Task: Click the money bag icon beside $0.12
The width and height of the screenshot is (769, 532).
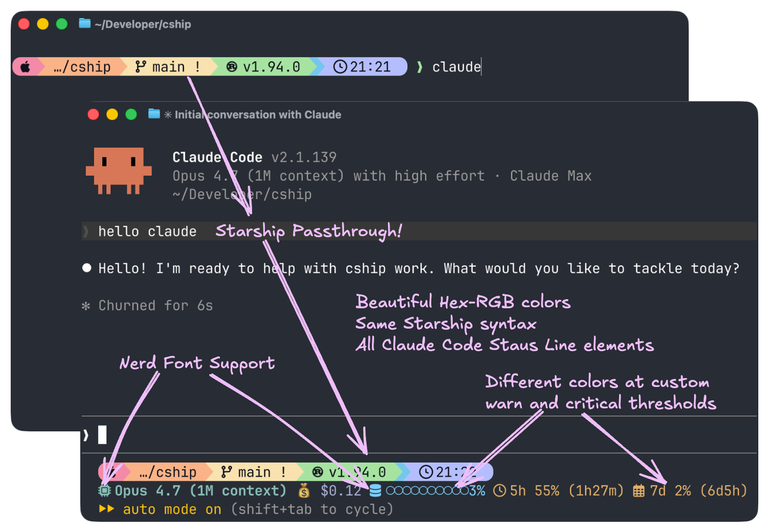Action: point(304,490)
